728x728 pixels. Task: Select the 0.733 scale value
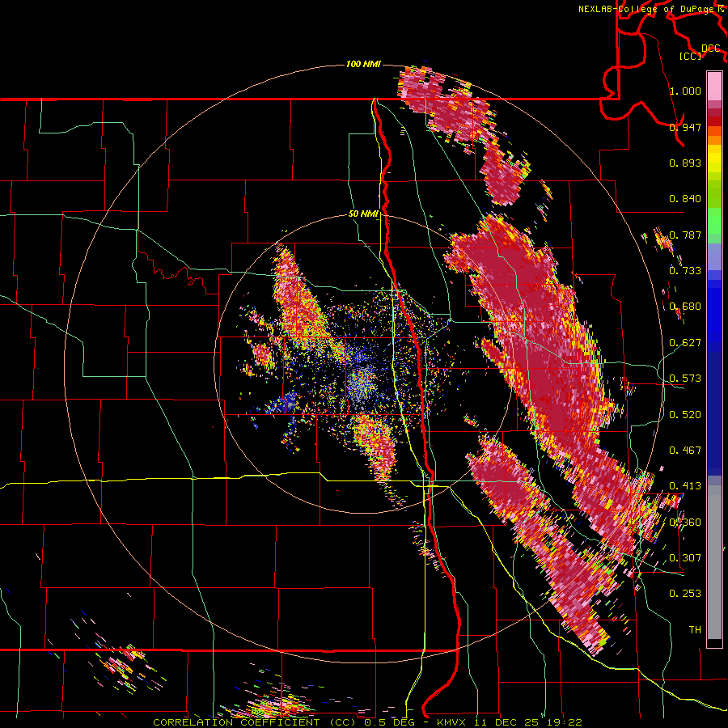tap(685, 271)
